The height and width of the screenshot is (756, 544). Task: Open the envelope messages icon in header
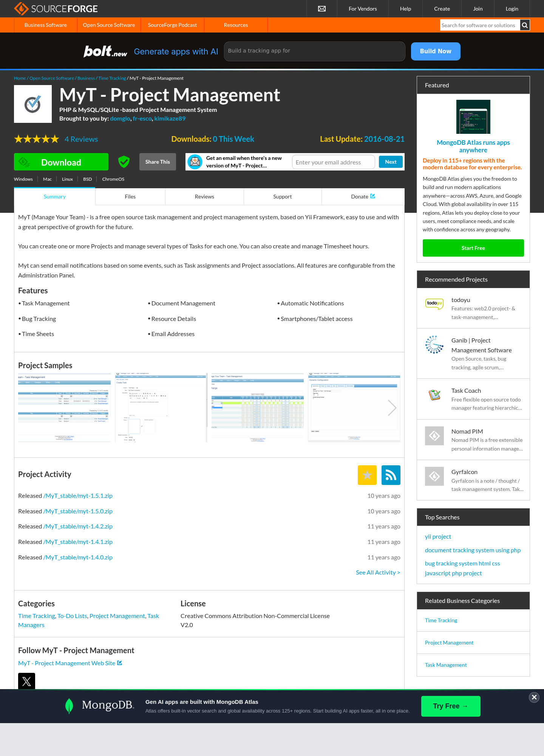[x=322, y=9]
